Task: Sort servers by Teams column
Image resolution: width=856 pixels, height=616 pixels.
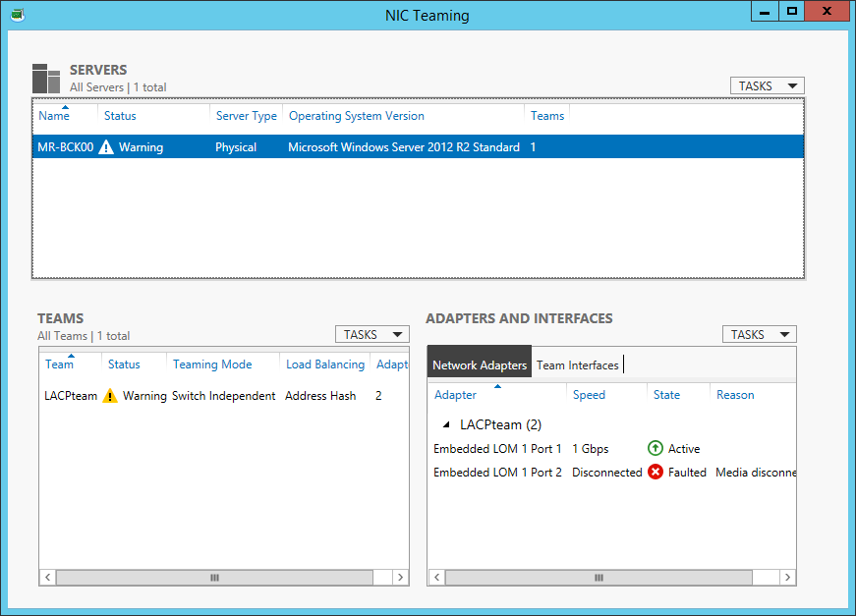Action: pos(547,116)
